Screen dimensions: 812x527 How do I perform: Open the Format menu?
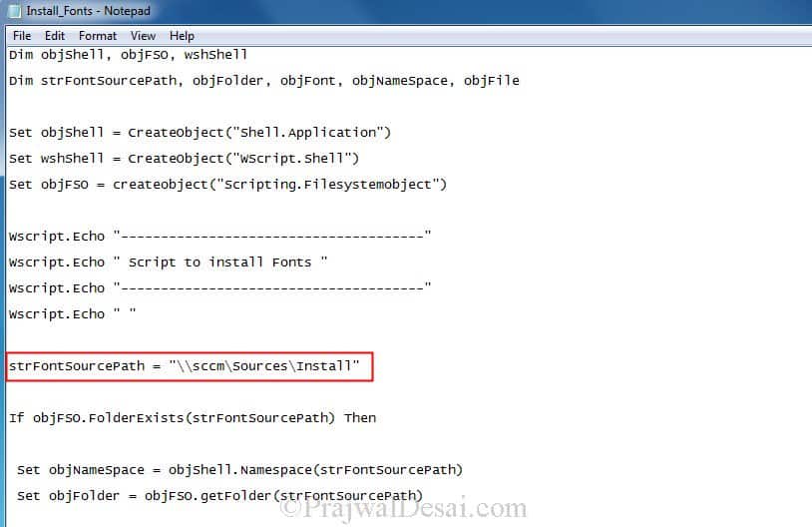(98, 36)
